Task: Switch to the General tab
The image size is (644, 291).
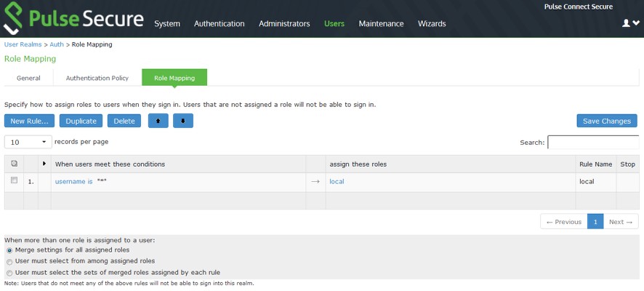Action: 28,78
